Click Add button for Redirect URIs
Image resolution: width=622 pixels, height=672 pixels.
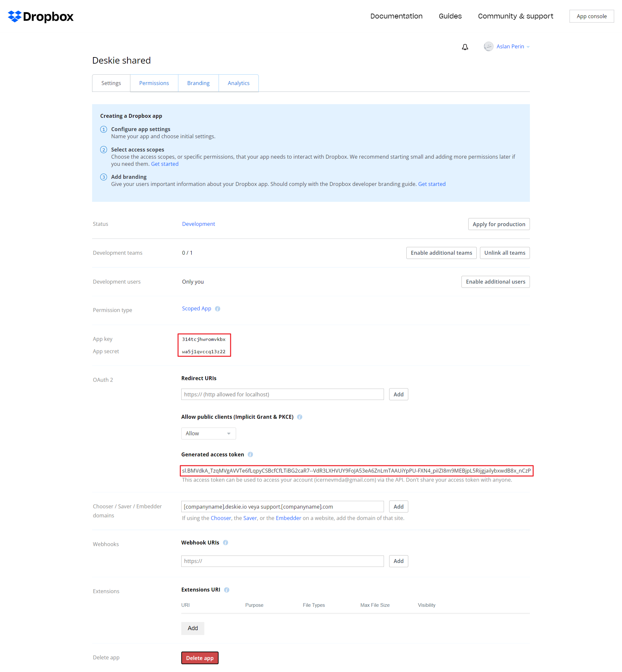[x=399, y=394]
